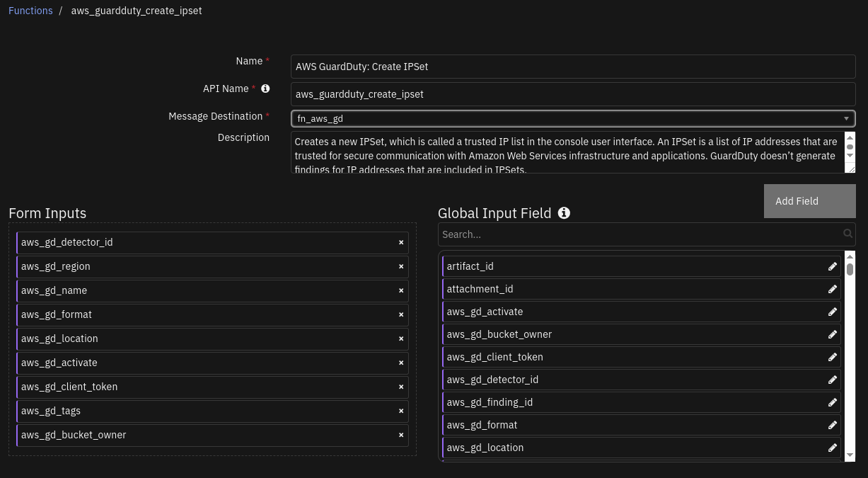The height and width of the screenshot is (478, 868).
Task: Show API Name info tooltip icon
Action: coord(265,89)
